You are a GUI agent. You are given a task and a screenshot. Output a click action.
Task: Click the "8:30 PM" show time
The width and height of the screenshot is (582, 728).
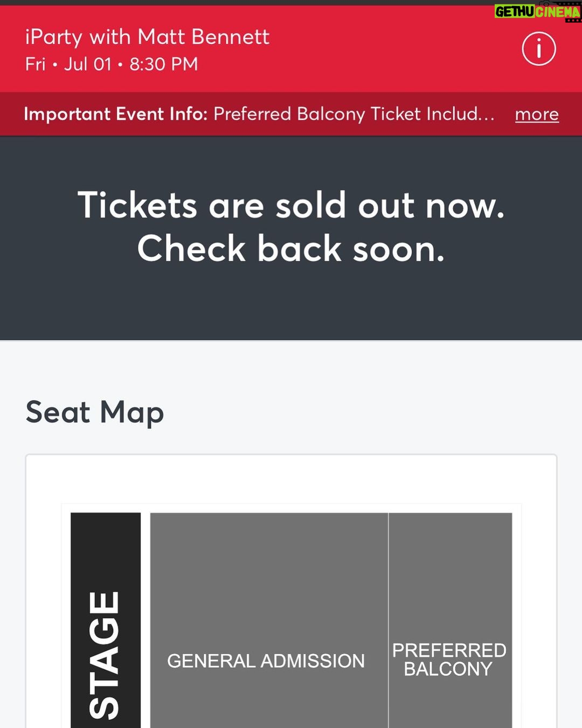[164, 64]
